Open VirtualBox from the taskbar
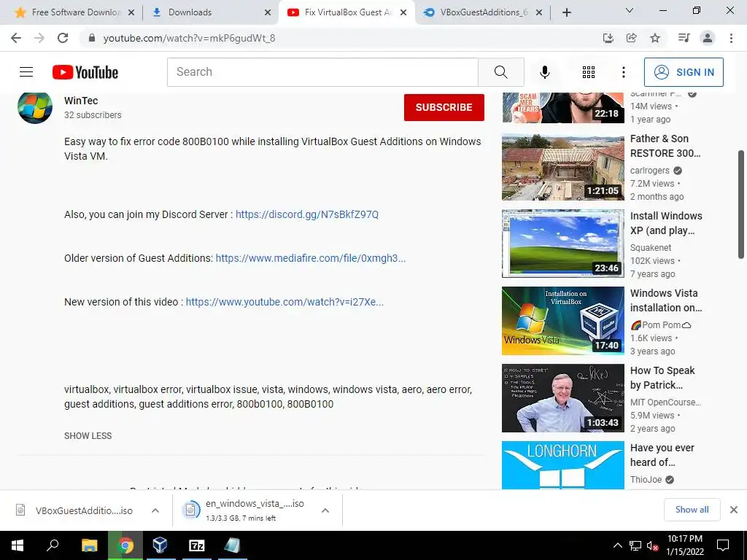Viewport: 747px width, 560px height. coord(160,545)
